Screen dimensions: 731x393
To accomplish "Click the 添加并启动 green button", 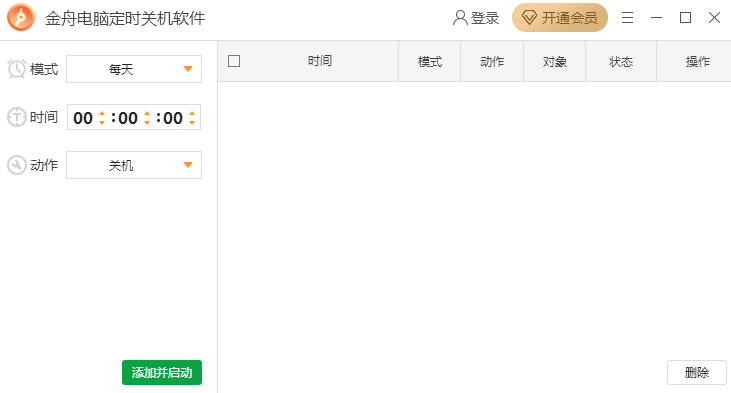I will (x=162, y=372).
